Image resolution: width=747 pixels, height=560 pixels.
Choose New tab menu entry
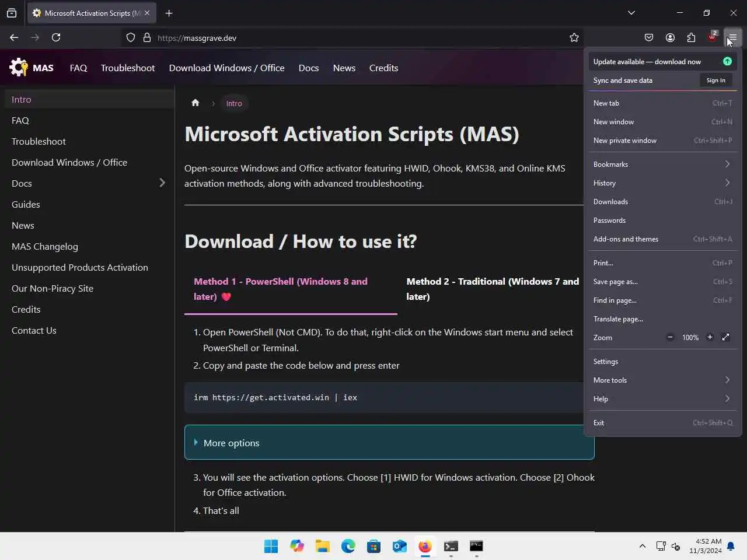[662, 103]
